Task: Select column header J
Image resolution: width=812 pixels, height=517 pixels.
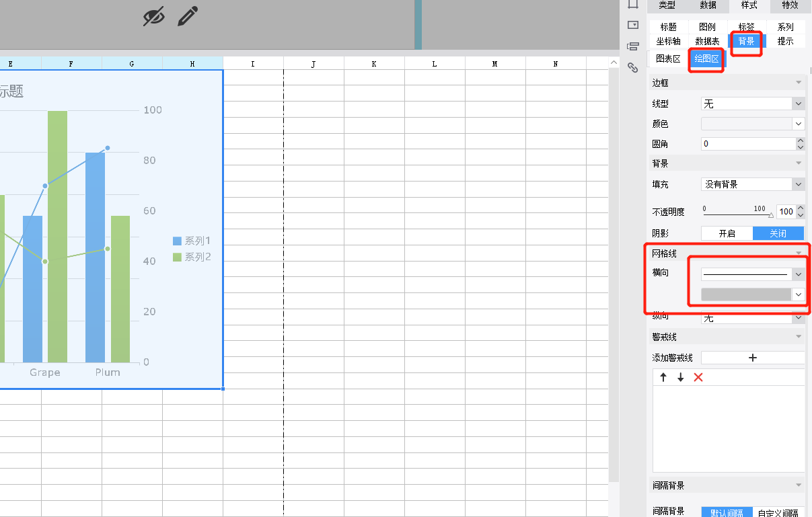Action: pos(313,64)
